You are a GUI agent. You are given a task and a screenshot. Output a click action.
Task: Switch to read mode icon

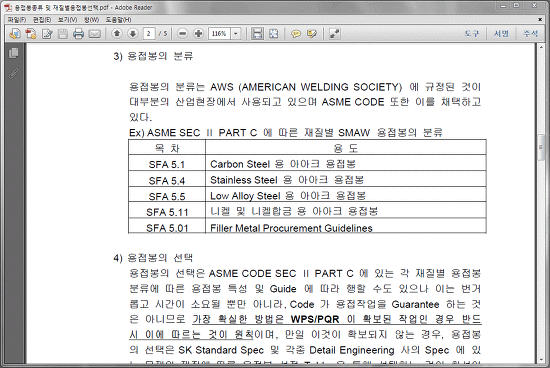tap(335, 34)
